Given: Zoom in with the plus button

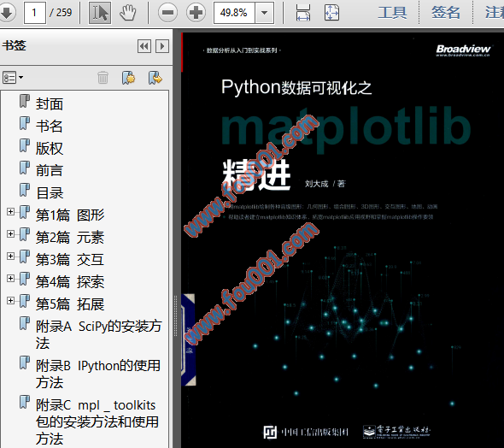Looking at the screenshot, I should tap(196, 13).
